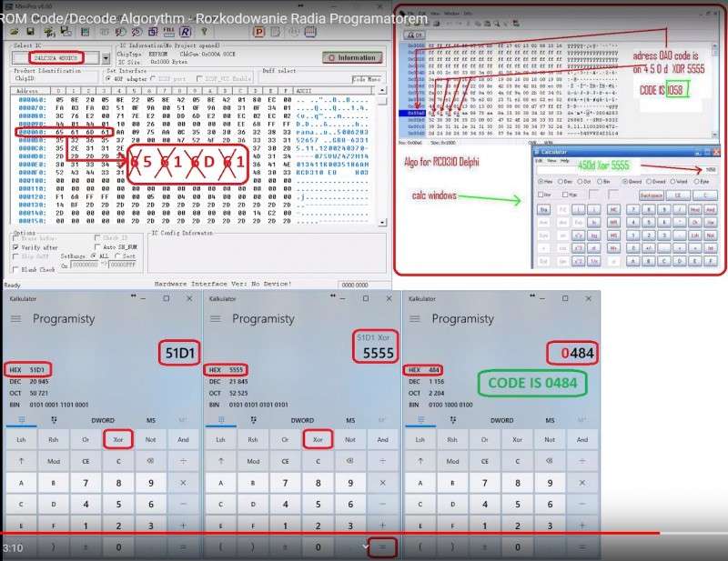This screenshot has width=728, height=561.
Task: Click the multiply key in middle Kalkulator (5555)
Action: tap(382, 483)
